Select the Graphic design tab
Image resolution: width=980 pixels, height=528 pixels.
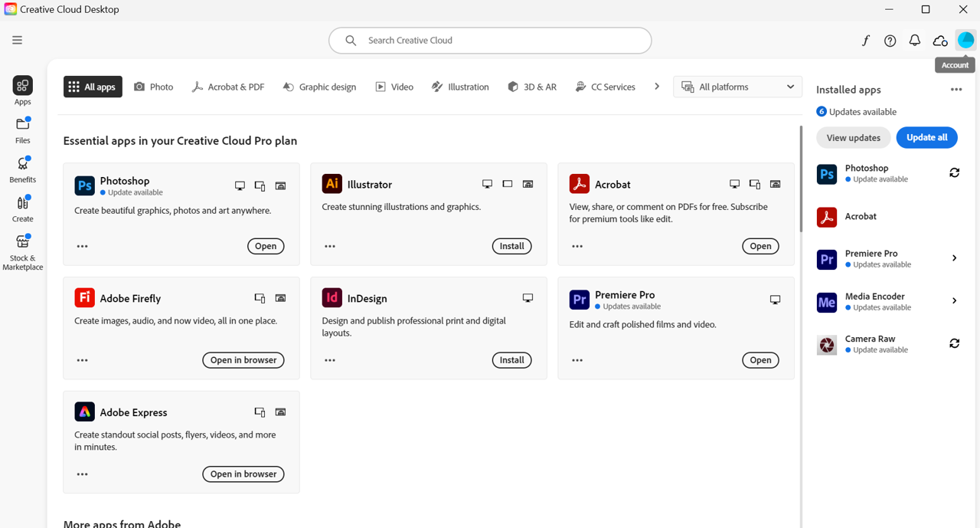[x=319, y=87]
